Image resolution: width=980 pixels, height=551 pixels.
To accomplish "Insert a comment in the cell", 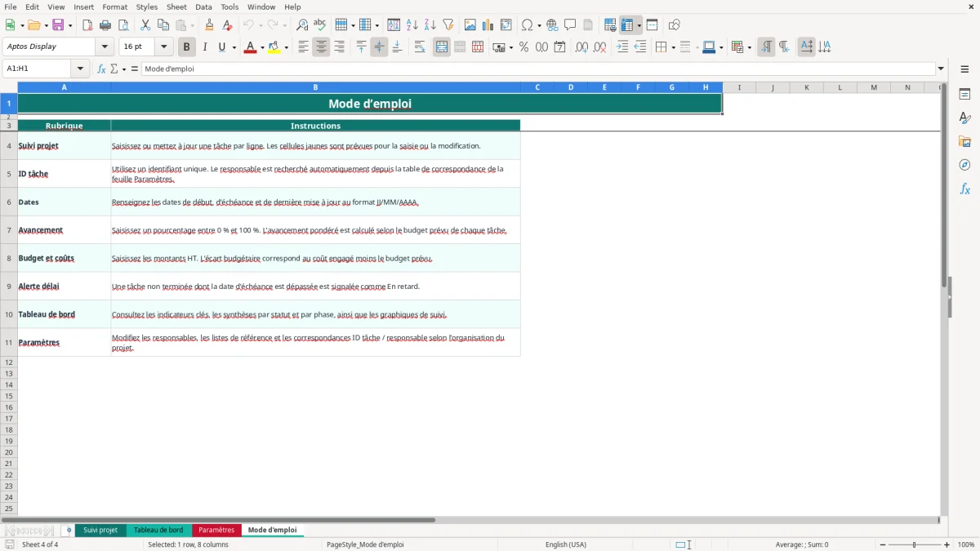I will [x=570, y=25].
